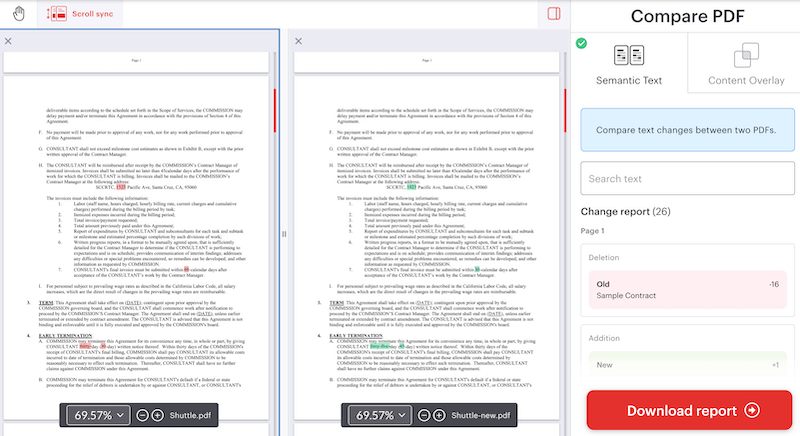Switch to Content Overlay tab
800x436 pixels.
746,63
